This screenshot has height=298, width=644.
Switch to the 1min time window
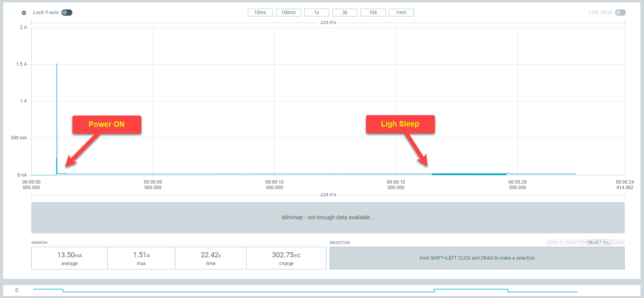401,13
